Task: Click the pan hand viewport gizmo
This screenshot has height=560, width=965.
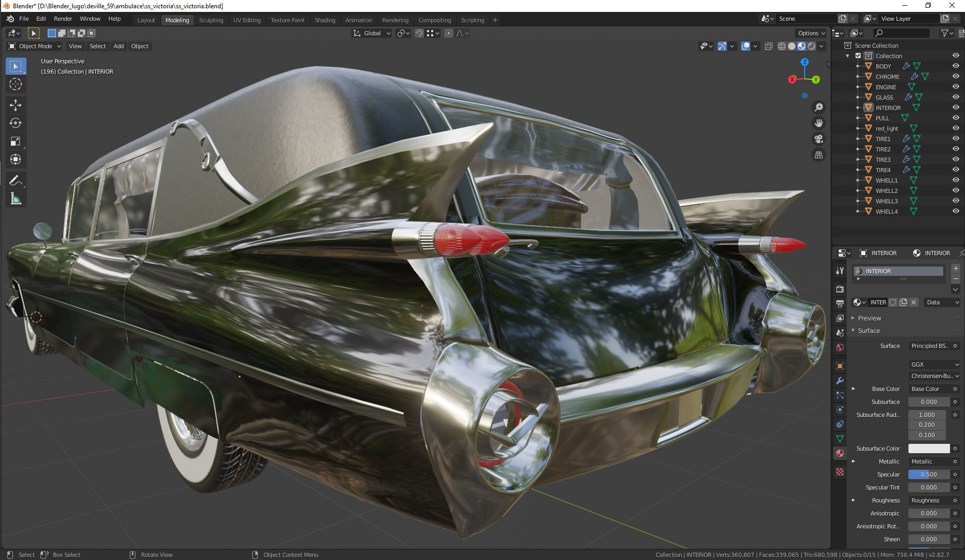Action: point(819,123)
